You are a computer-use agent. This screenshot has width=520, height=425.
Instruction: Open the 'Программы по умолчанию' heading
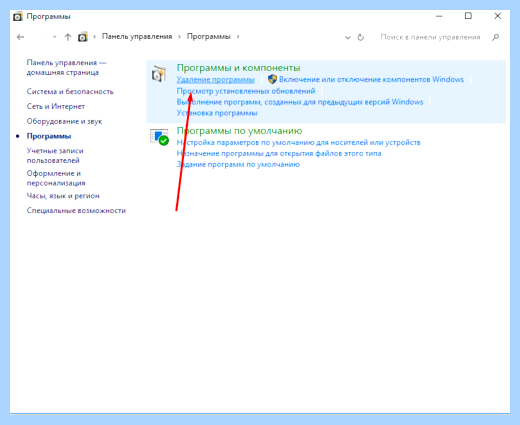(x=239, y=131)
